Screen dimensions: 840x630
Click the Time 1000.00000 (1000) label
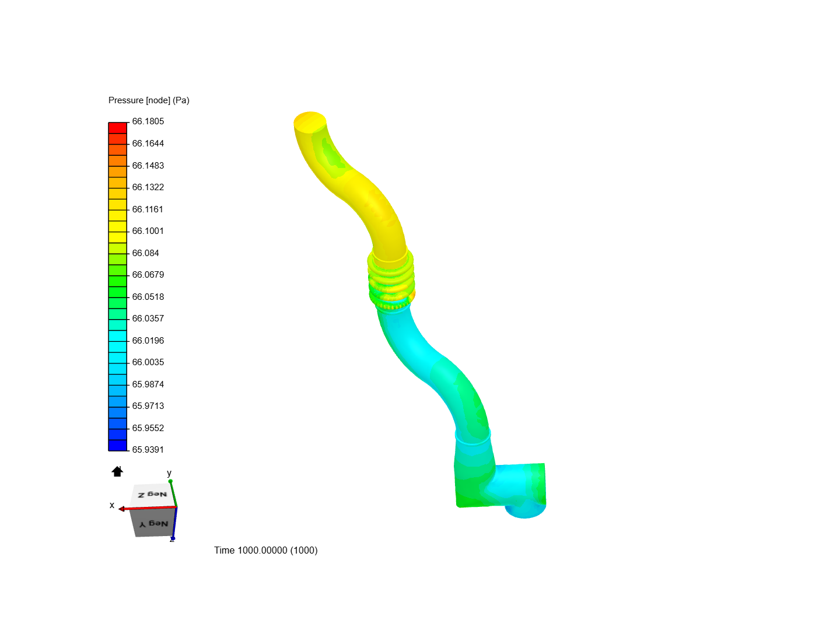(x=266, y=550)
